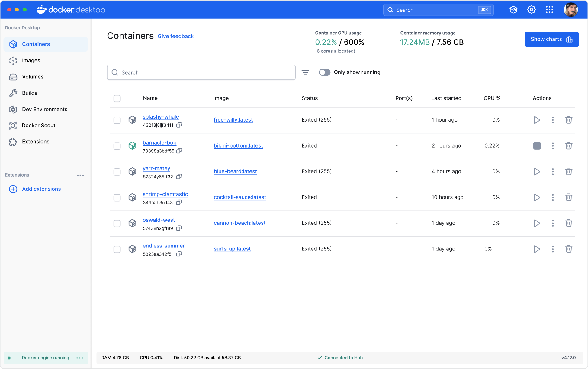This screenshot has width=588, height=369.
Task: Click the Search input field
Action: click(x=202, y=72)
